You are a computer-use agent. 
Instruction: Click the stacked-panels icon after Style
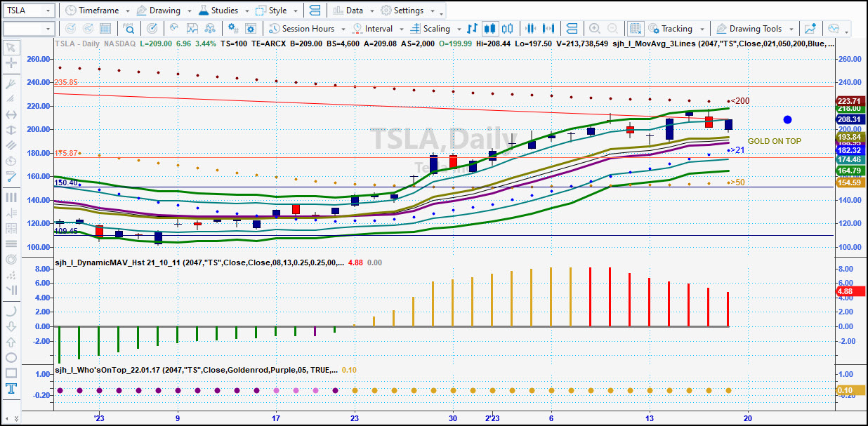click(x=314, y=11)
